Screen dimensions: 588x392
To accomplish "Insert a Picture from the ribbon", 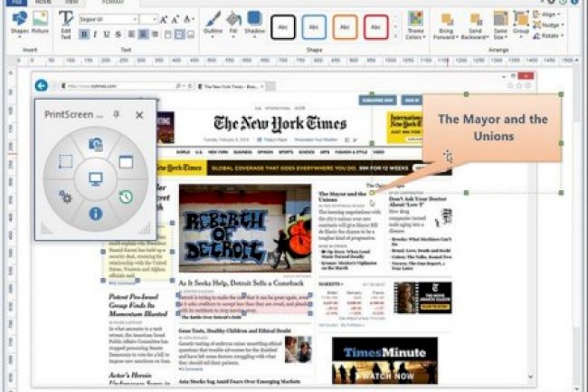I will (40, 23).
